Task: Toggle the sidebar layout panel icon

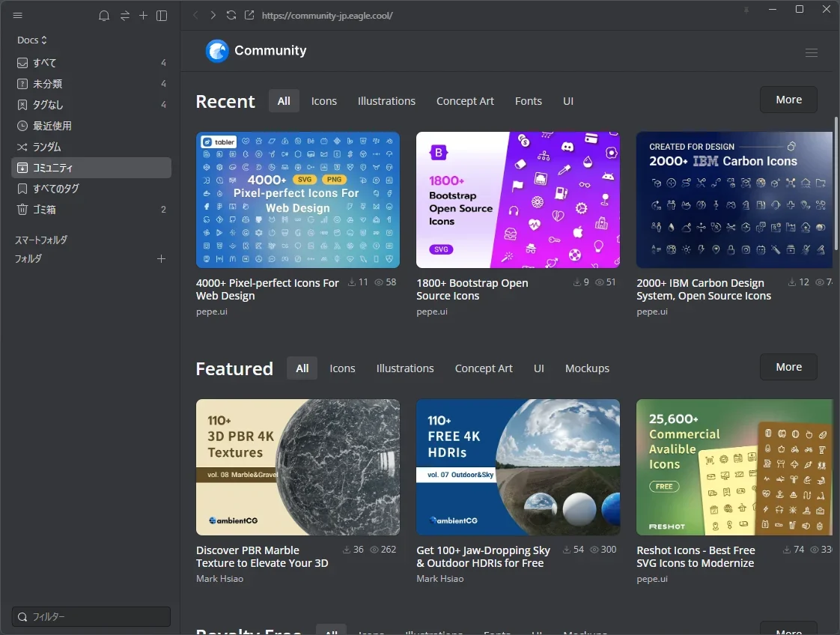Action: tap(162, 16)
